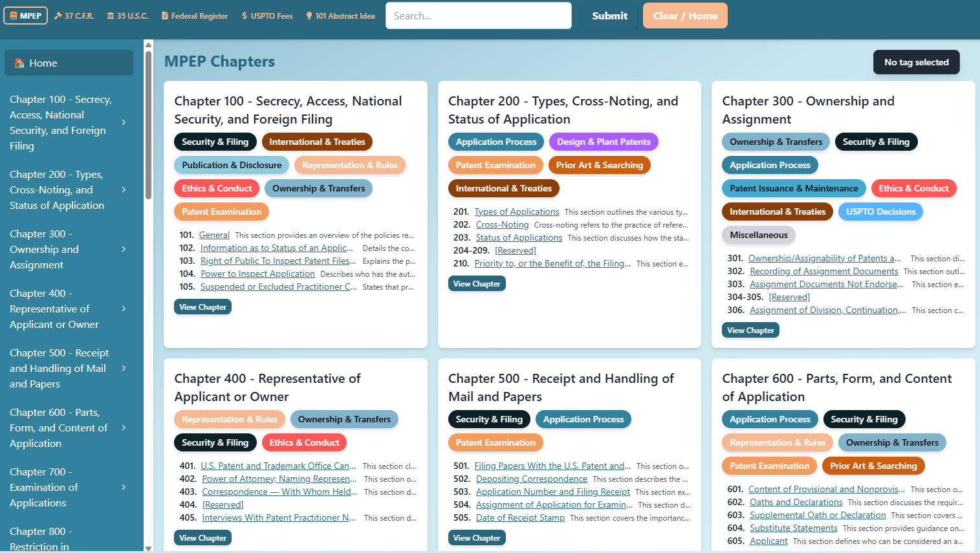Click the Search input field
980x553 pixels.
pyautogui.click(x=478, y=16)
